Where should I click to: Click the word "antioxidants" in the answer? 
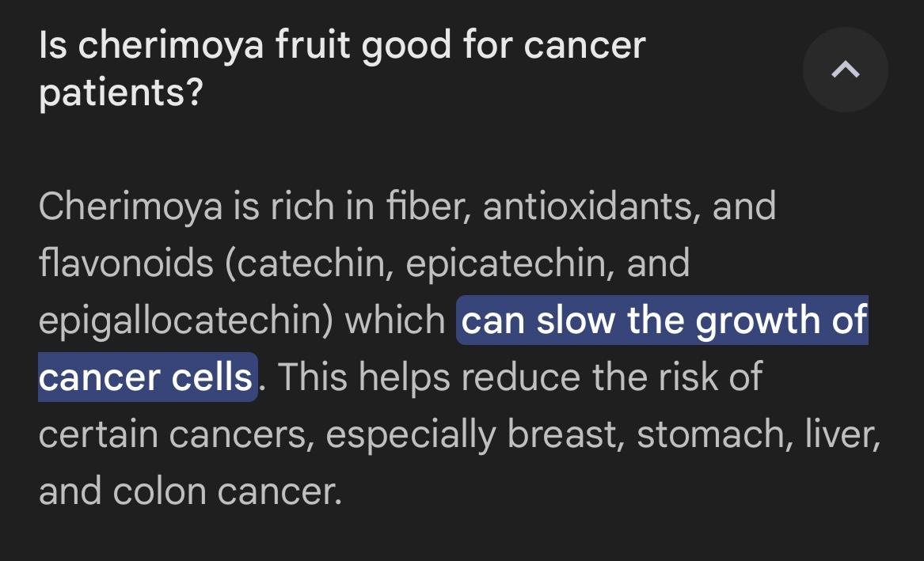click(589, 207)
